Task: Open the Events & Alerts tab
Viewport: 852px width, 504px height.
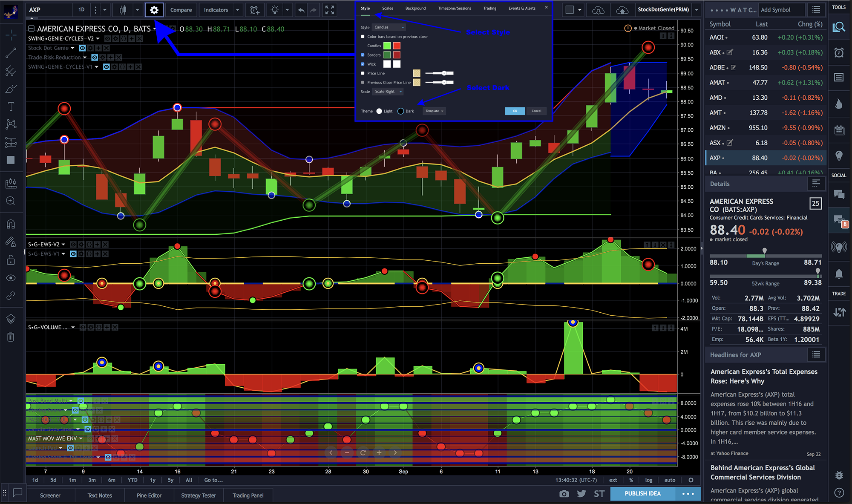Action: coord(522,9)
